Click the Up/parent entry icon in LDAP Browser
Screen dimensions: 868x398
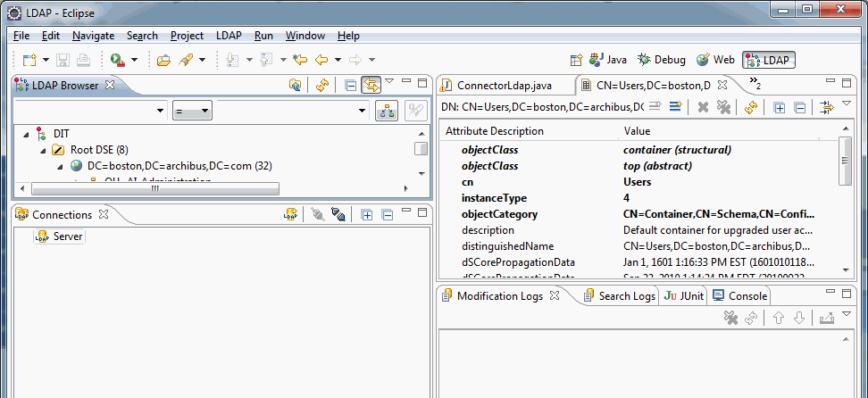(296, 86)
